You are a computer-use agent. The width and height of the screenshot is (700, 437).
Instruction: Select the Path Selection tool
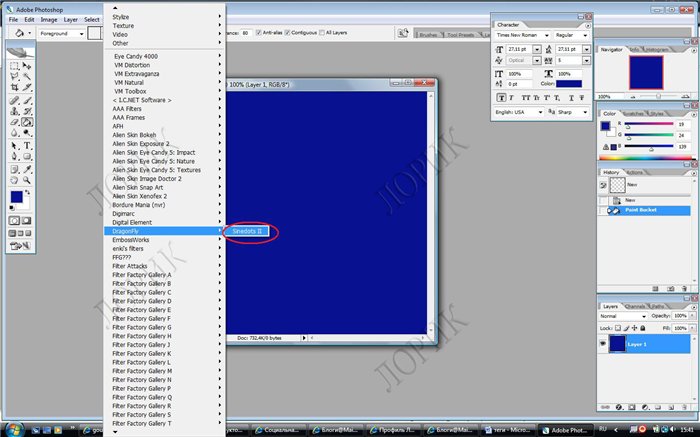pos(14,146)
